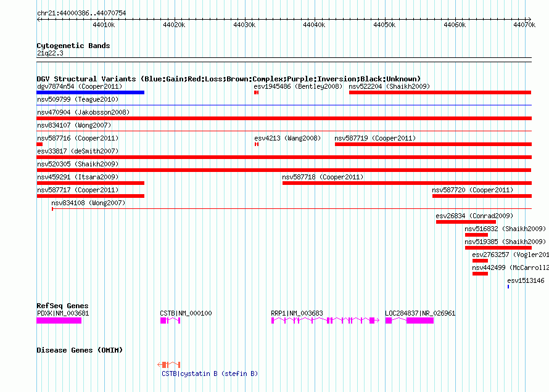Select nsv509799 (Teague2010) variant label
Image resolution: width=549 pixels, height=392 pixels.
78,99
